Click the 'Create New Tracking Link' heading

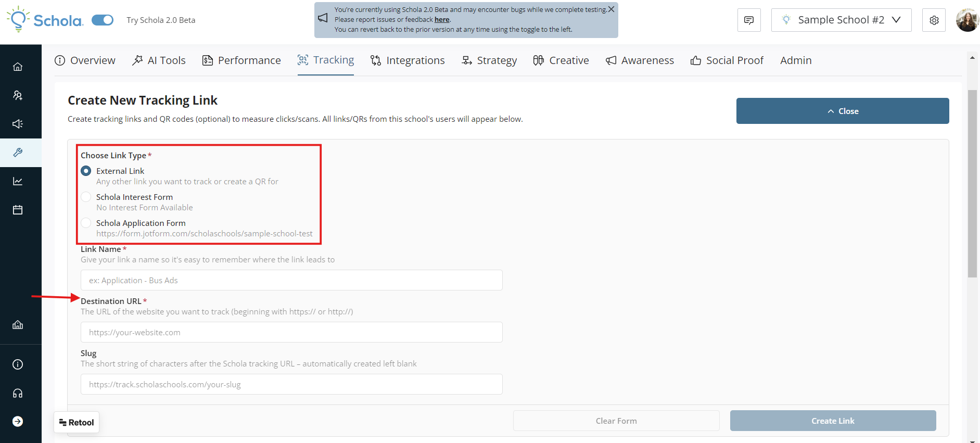(143, 100)
